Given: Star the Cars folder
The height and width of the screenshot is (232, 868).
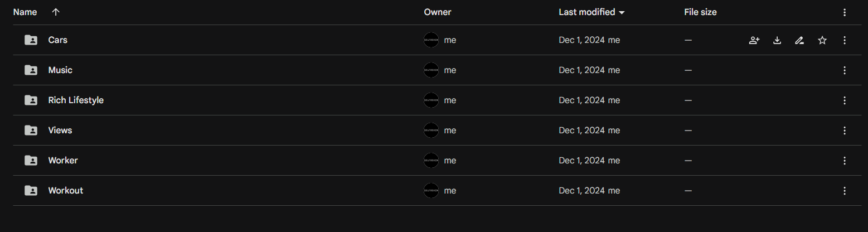Looking at the screenshot, I should [822, 40].
